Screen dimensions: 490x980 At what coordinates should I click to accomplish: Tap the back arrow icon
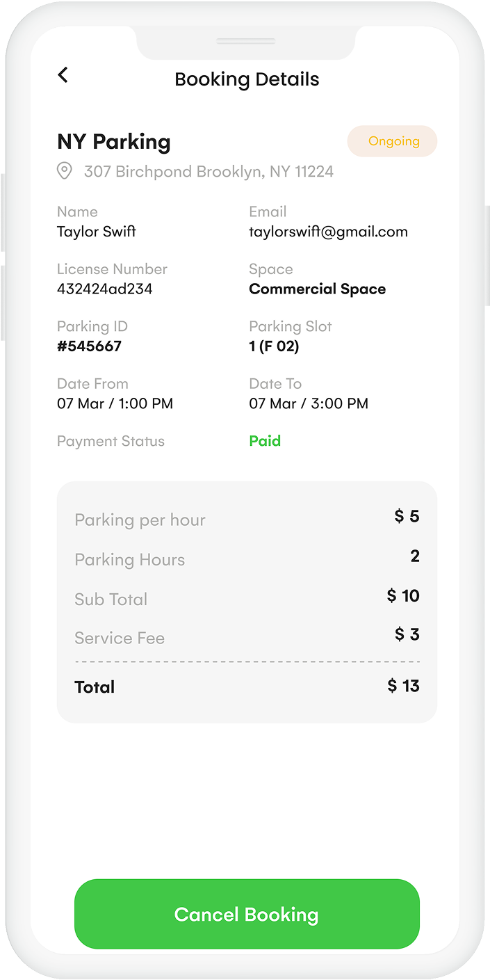(x=63, y=75)
